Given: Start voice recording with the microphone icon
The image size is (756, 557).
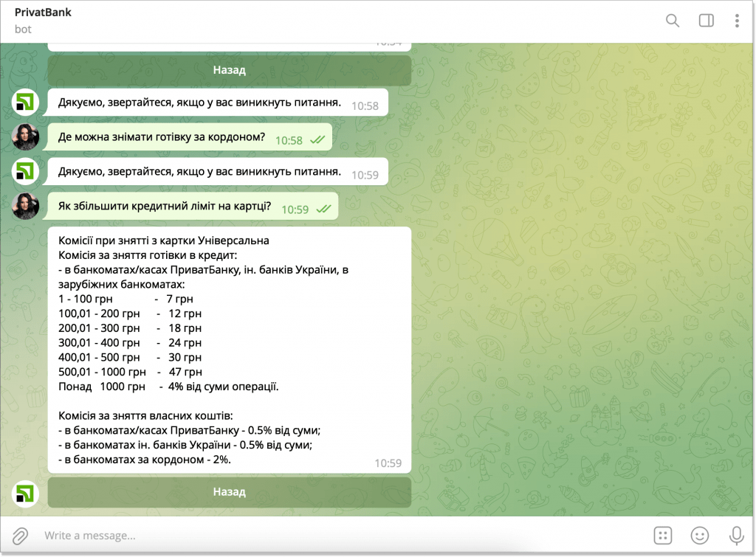Looking at the screenshot, I should tap(736, 536).
